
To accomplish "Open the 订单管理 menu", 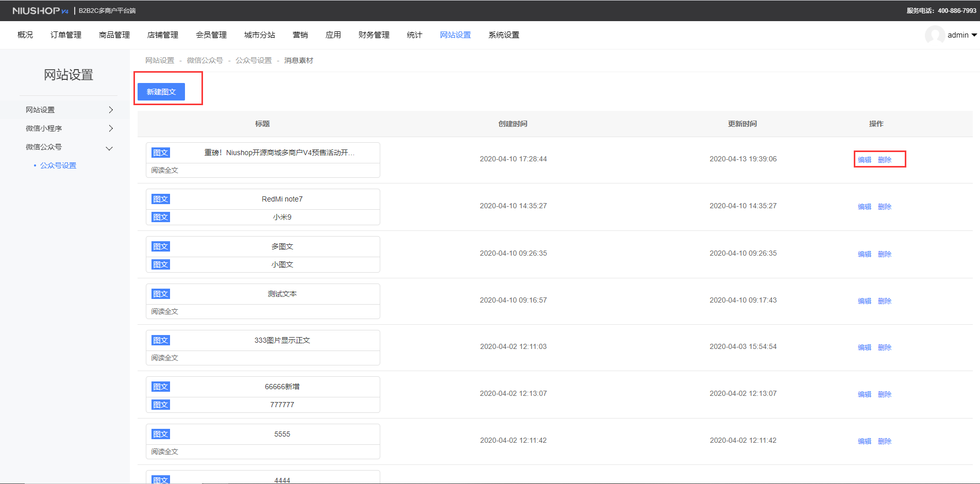I will tap(66, 35).
